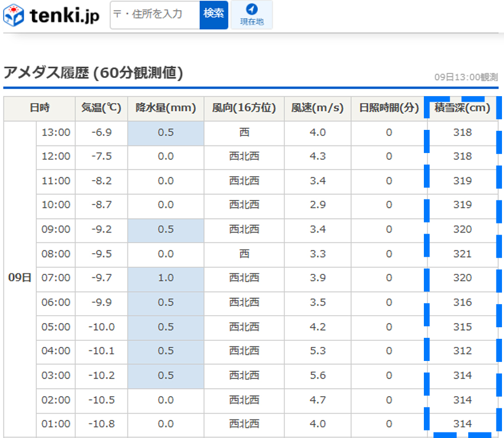Click the 日時 column header
This screenshot has width=504, height=438.
point(39,108)
